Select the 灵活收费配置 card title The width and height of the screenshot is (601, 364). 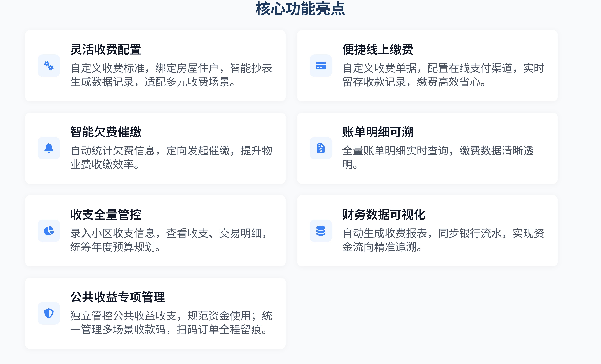click(106, 50)
